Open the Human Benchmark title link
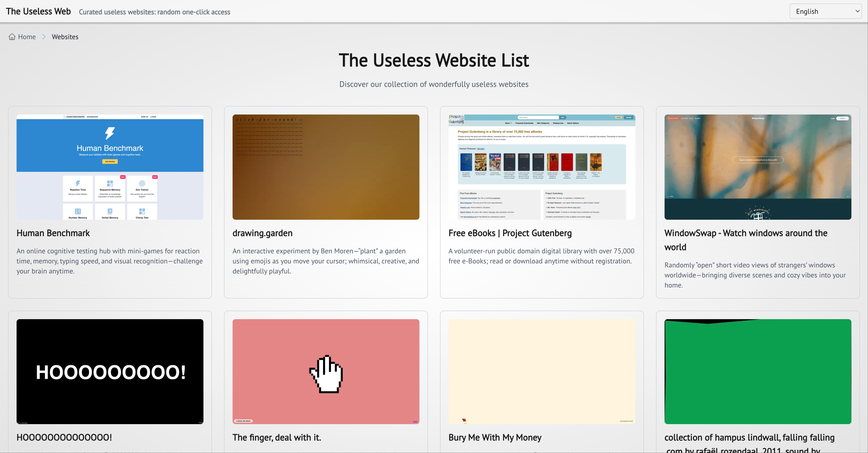This screenshot has height=453, width=868. pos(53,233)
